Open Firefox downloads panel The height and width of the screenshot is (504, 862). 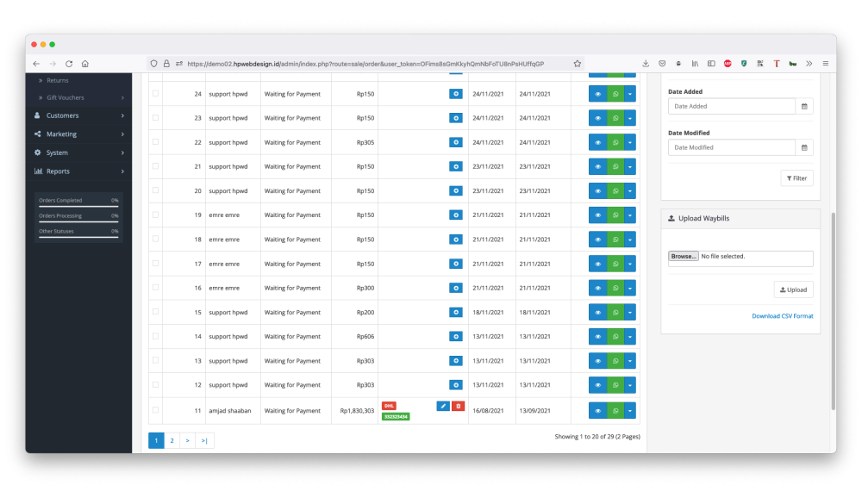(x=646, y=64)
